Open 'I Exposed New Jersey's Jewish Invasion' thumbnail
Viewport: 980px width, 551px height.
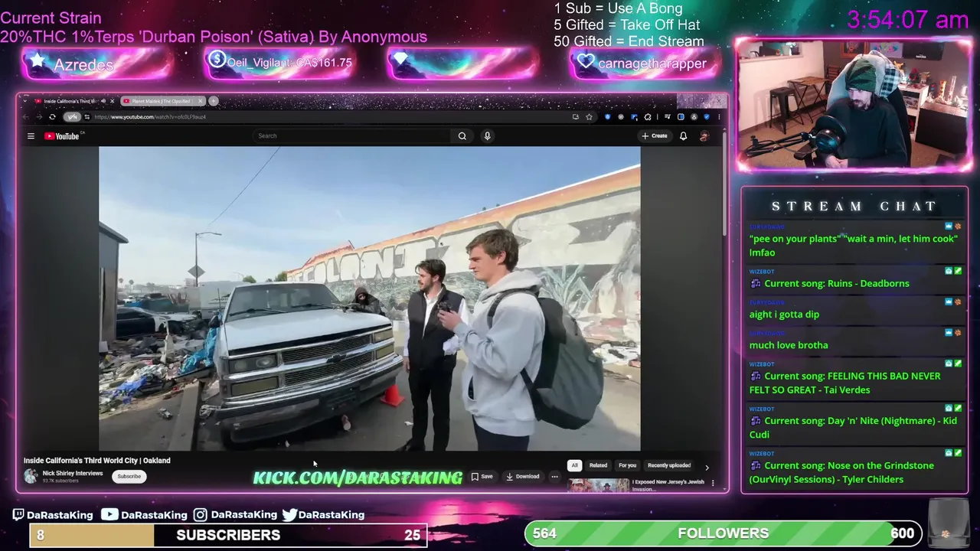pos(599,485)
